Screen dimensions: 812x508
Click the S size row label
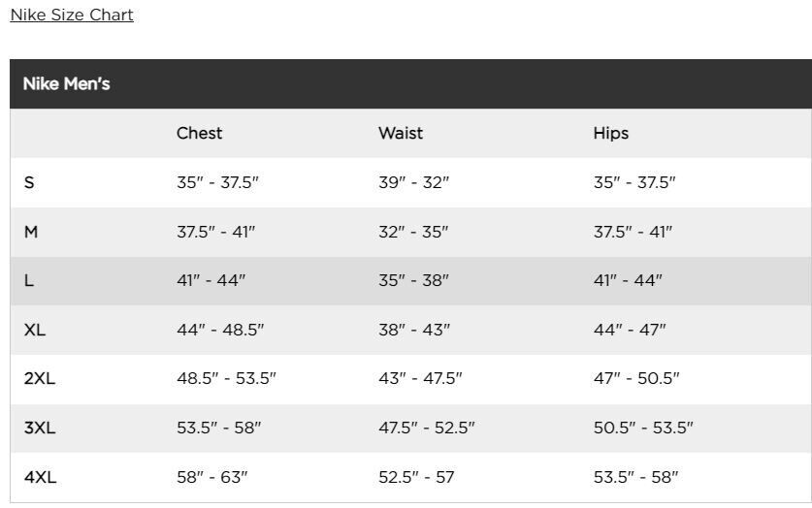click(x=29, y=182)
